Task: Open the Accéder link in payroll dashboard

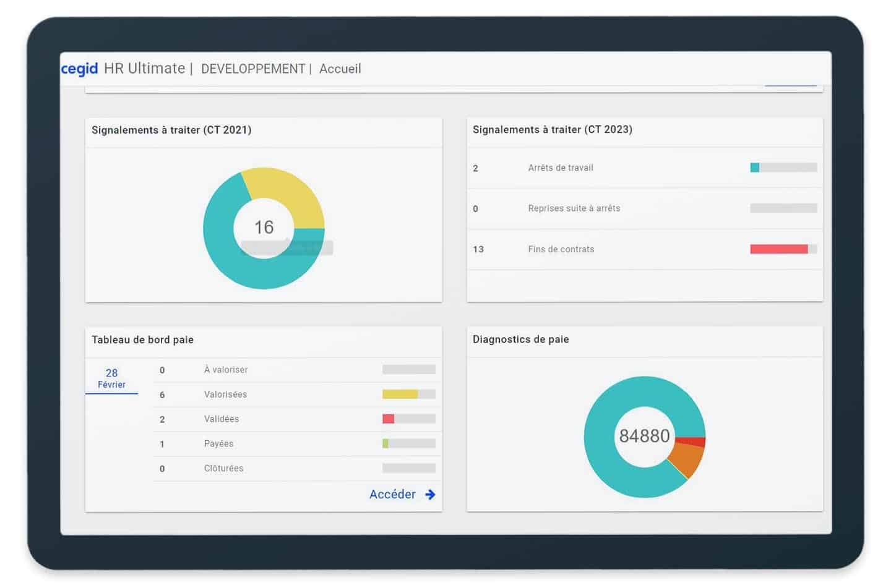Action: (x=392, y=495)
